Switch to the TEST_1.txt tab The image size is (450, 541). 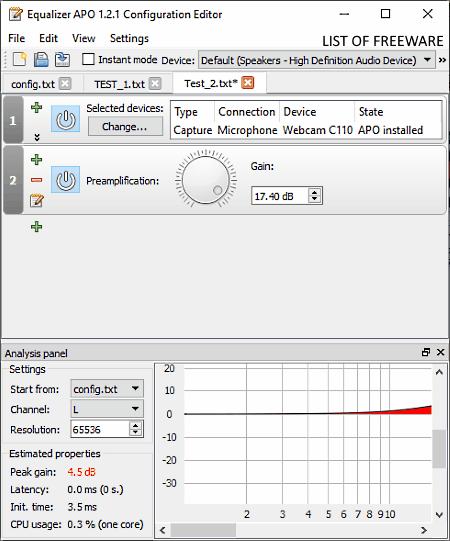[x=119, y=84]
